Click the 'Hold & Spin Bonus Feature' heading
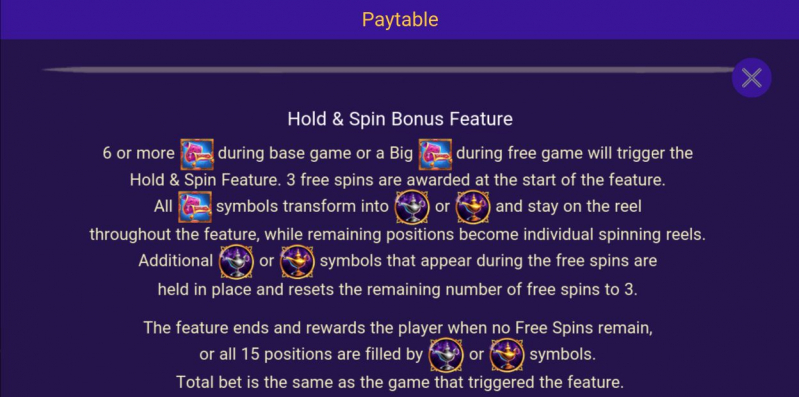This screenshot has width=799, height=397. point(400,119)
